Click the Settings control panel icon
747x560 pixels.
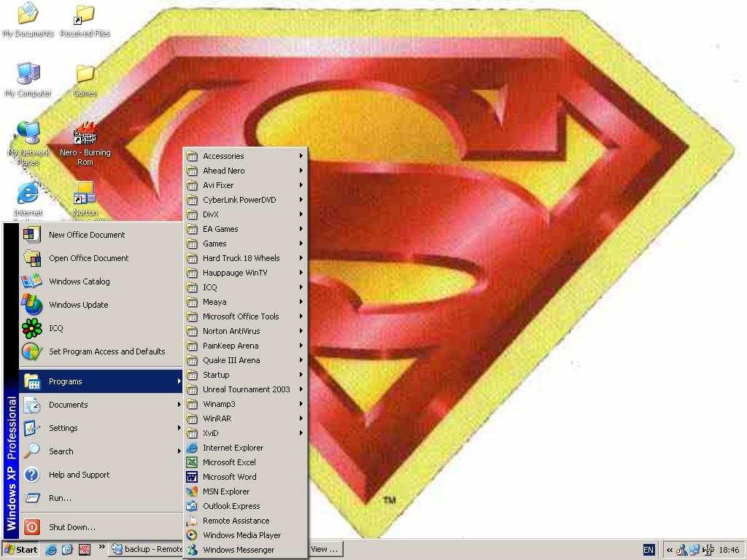[32, 428]
